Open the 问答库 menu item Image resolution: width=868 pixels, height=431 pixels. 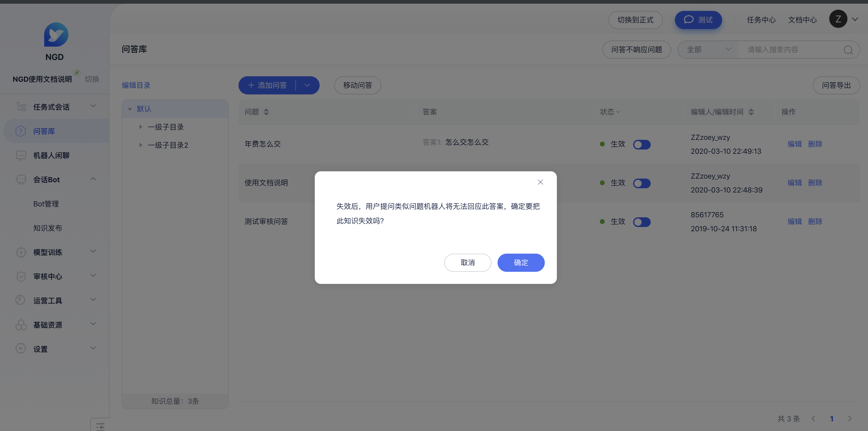56,131
